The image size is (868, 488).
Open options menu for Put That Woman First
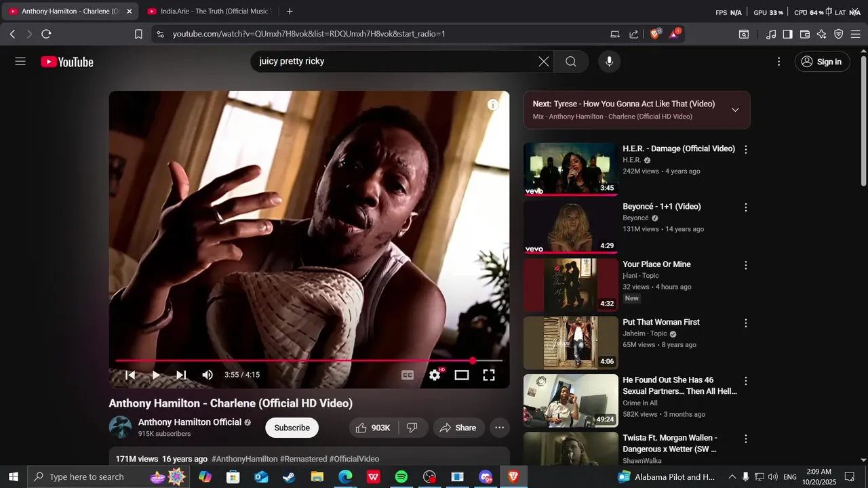tap(746, 323)
